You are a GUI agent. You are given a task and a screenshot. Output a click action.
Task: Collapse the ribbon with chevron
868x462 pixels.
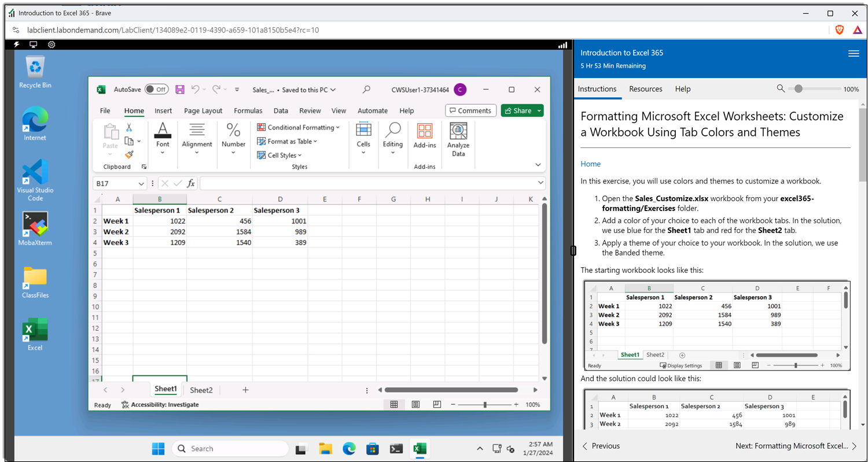pyautogui.click(x=538, y=165)
